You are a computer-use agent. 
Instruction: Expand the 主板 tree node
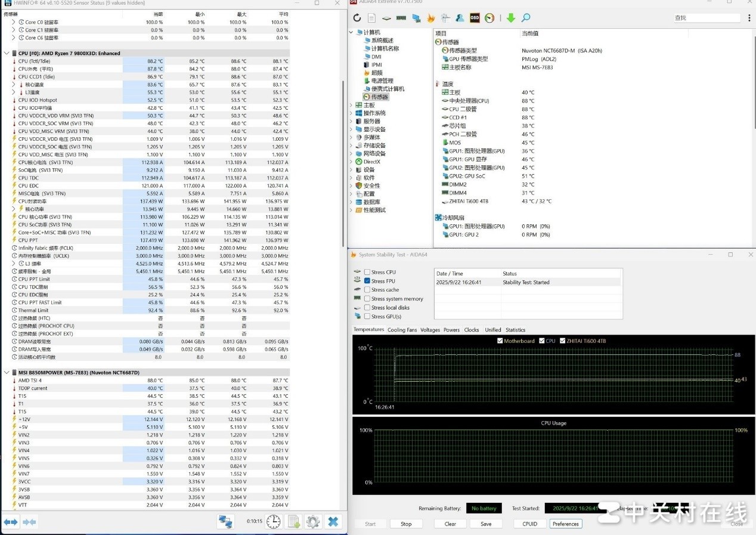(x=351, y=105)
